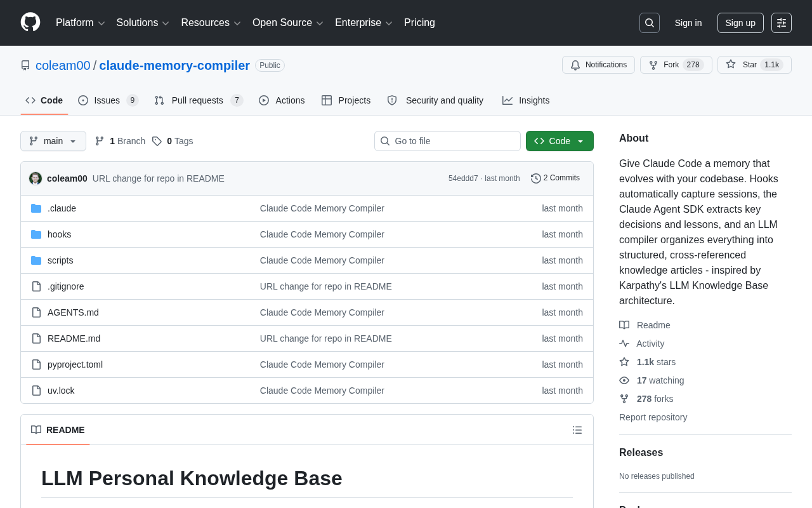The width and height of the screenshot is (812, 508).
Task: Switch to the Pull requests tab
Action: (199, 100)
